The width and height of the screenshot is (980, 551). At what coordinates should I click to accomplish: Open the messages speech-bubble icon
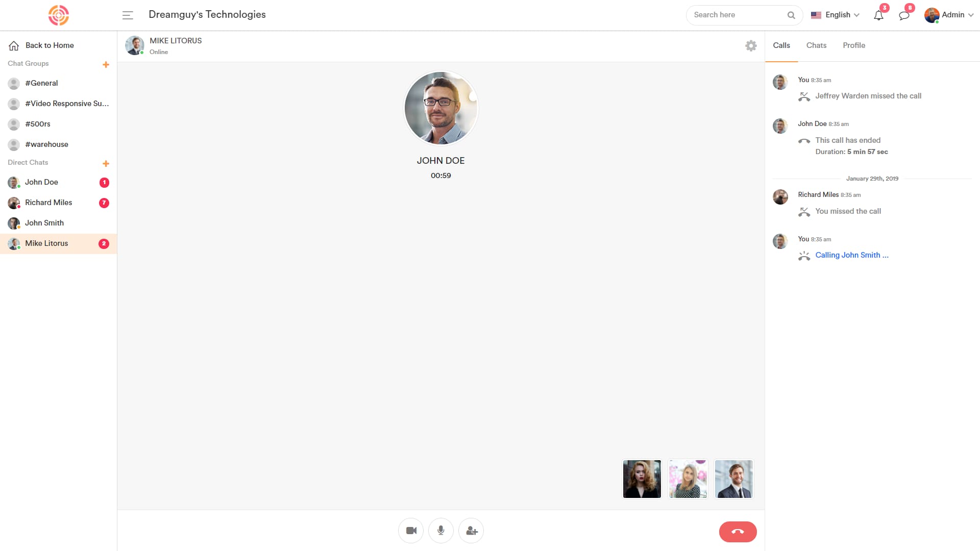pos(904,15)
